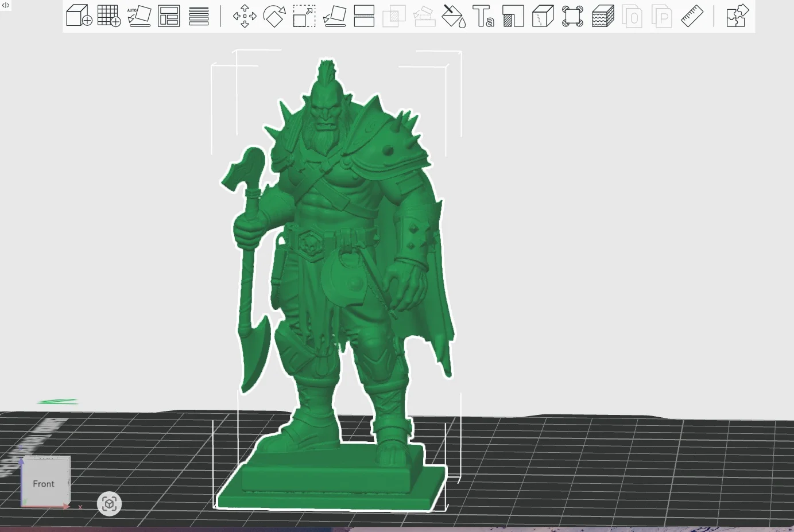794x532 pixels.
Task: Click the square-with-corner-circles brim icon
Action: (573, 15)
